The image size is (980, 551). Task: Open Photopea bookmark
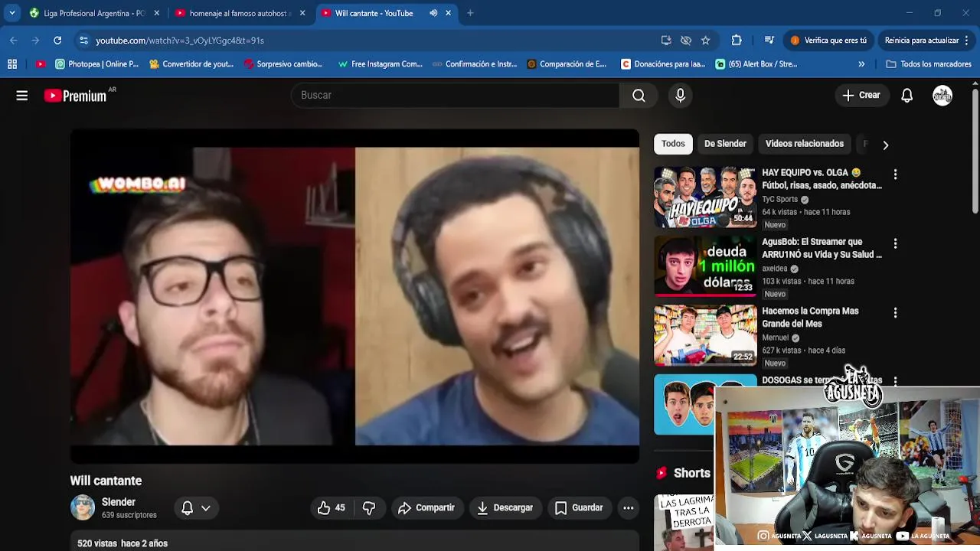click(97, 64)
